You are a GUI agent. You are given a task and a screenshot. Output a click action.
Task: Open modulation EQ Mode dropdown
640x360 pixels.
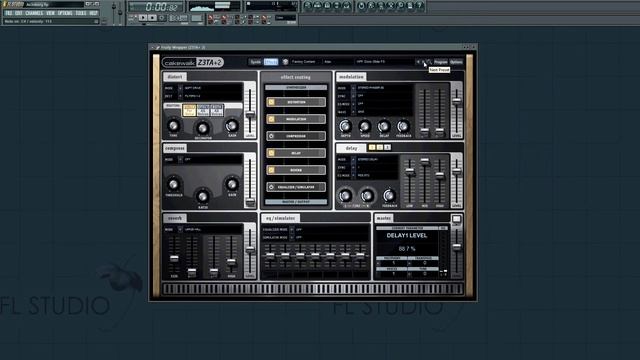tap(353, 104)
